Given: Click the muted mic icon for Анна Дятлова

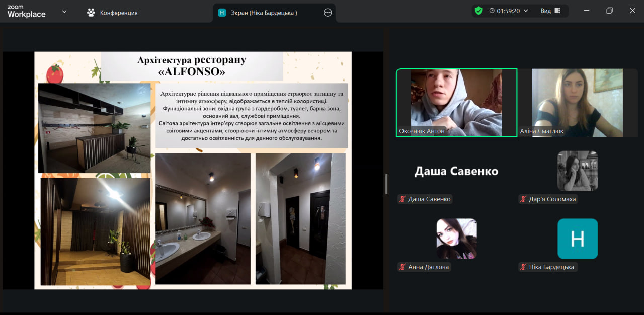Looking at the screenshot, I should tap(403, 267).
